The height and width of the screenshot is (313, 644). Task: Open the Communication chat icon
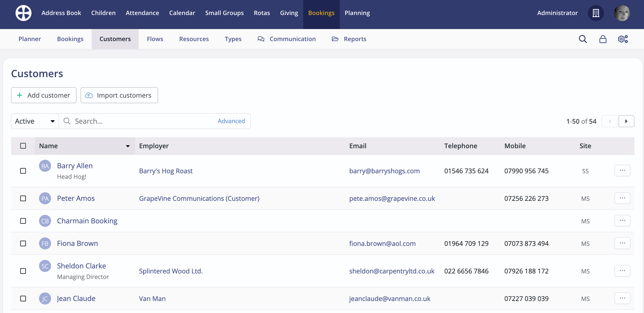(x=261, y=39)
